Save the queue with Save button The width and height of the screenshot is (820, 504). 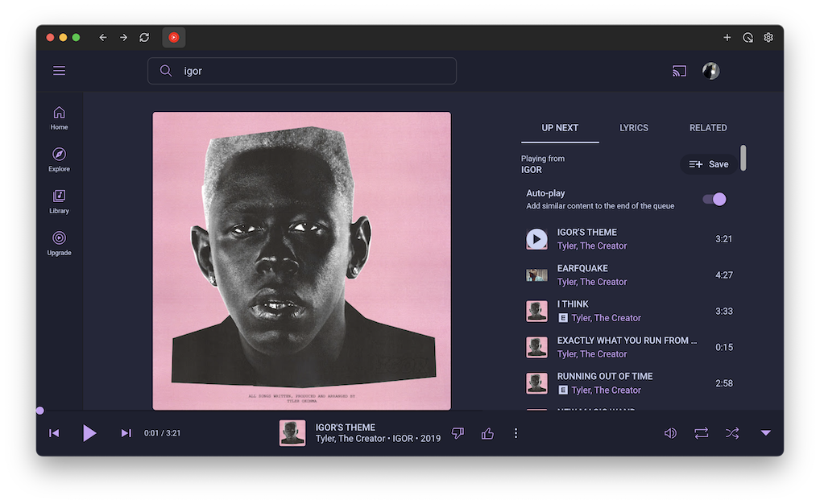709,164
